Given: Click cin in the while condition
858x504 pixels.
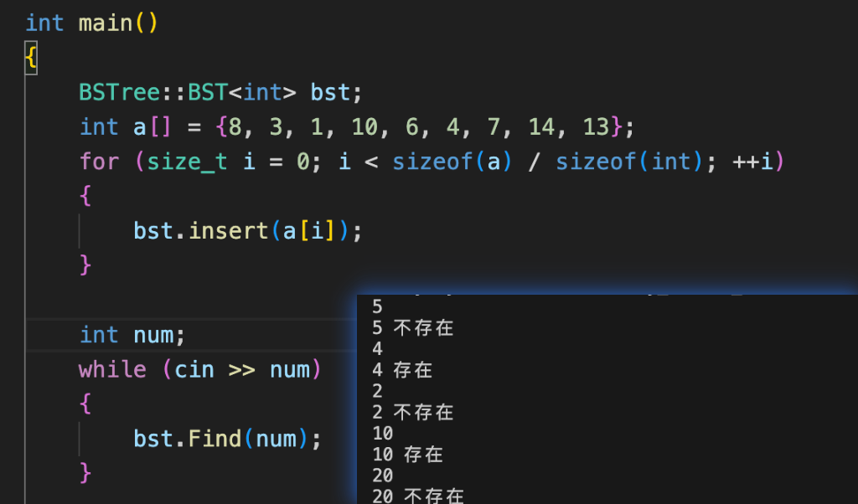Looking at the screenshot, I should click(x=195, y=369).
